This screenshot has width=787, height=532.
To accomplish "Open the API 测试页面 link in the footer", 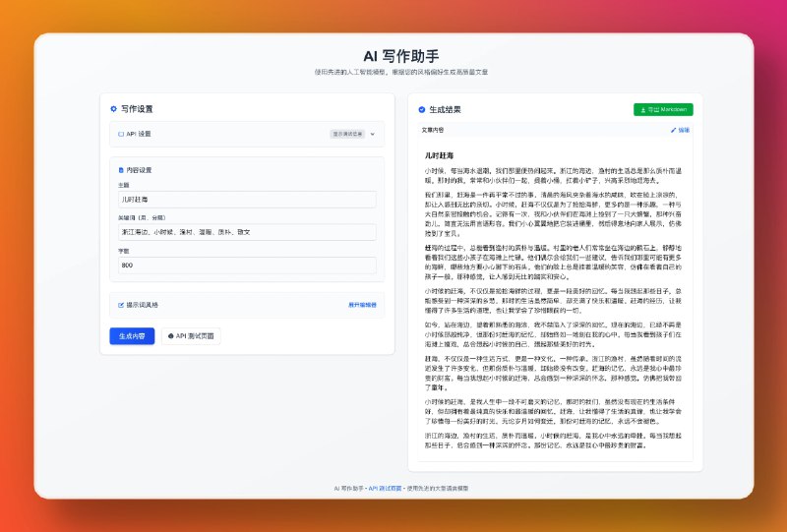I will click(385, 488).
